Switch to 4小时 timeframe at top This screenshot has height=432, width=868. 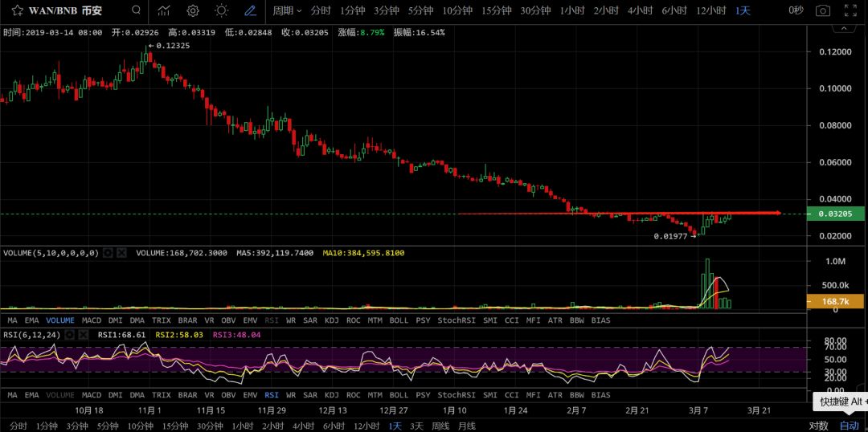click(x=640, y=10)
